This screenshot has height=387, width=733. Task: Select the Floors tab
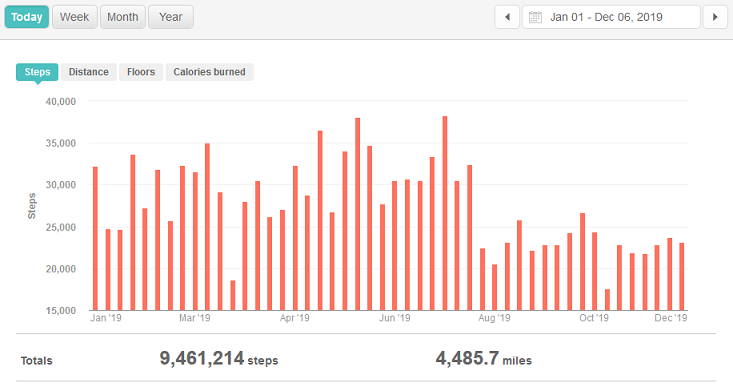tap(141, 72)
